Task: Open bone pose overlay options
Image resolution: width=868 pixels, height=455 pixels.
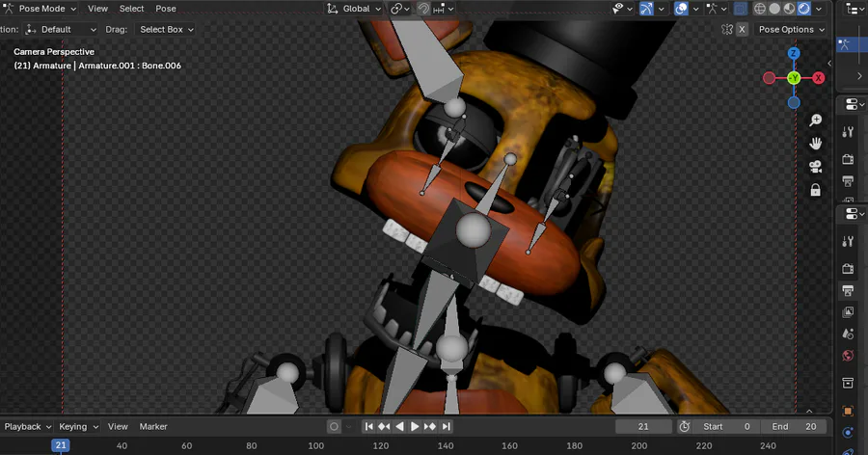Action: 717,9
